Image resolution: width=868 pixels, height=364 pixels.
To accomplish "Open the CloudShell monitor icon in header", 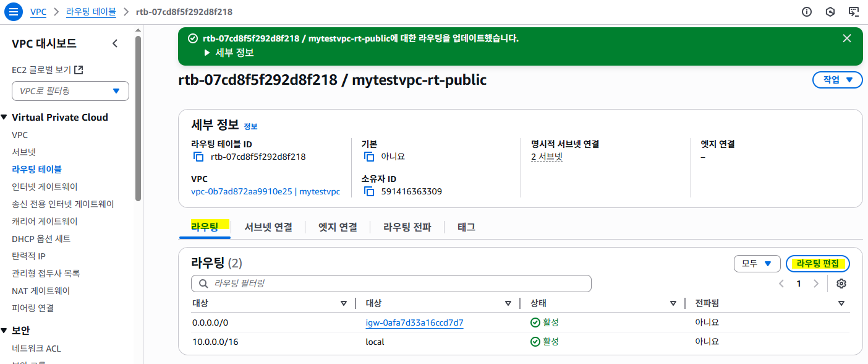I will pyautogui.click(x=854, y=12).
